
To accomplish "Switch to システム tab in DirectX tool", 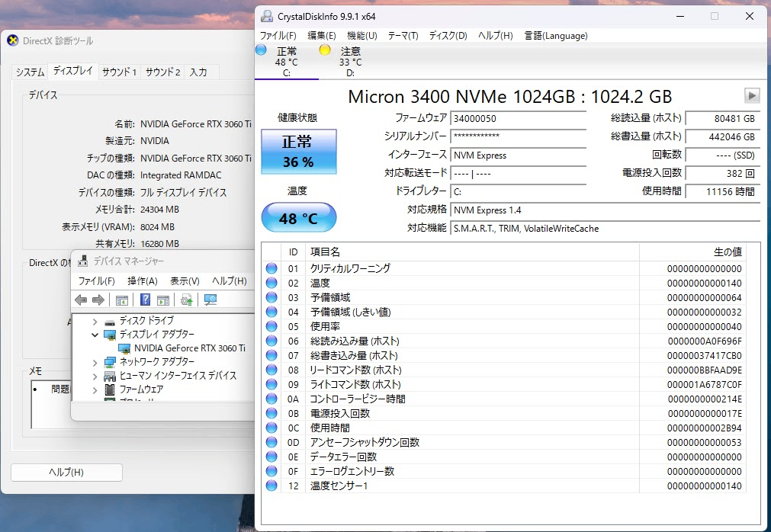I will pyautogui.click(x=30, y=72).
